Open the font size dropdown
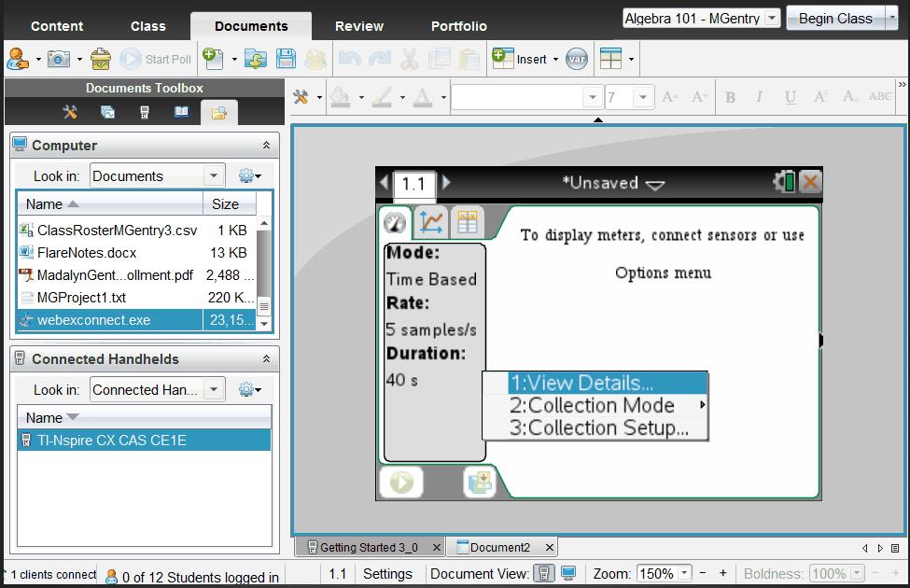Viewport: 910px width, 588px height. [642, 97]
